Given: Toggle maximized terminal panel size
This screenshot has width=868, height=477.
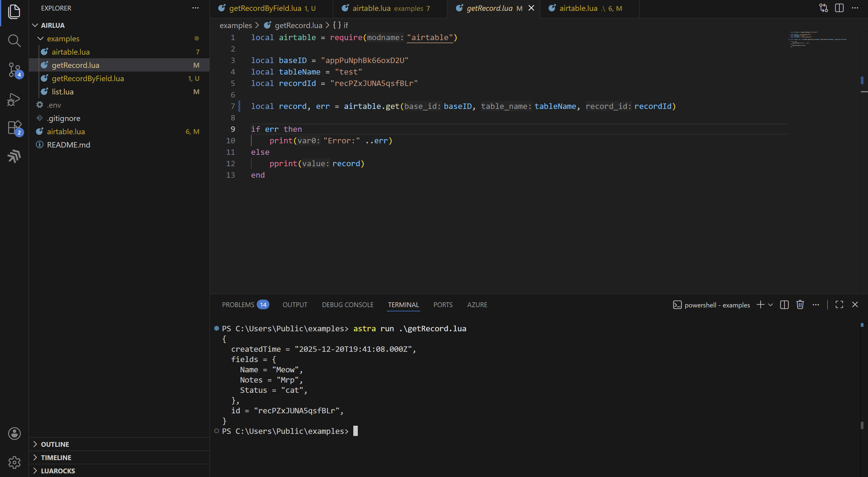Looking at the screenshot, I should [x=839, y=305].
